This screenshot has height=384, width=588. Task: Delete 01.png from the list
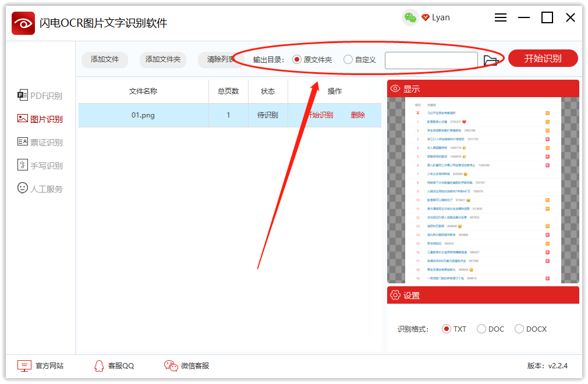pyautogui.click(x=358, y=115)
